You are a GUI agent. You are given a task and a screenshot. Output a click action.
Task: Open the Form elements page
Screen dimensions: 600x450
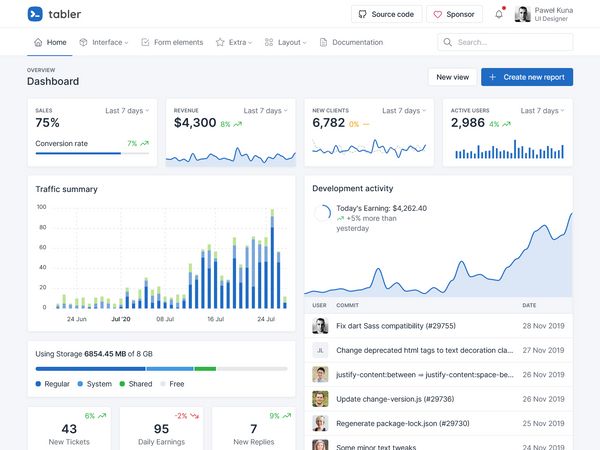tap(172, 42)
